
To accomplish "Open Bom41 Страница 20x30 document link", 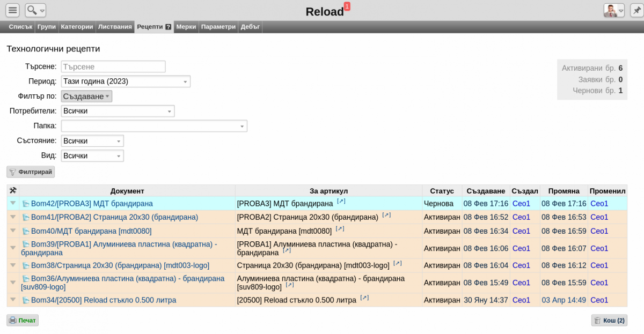I will (114, 217).
